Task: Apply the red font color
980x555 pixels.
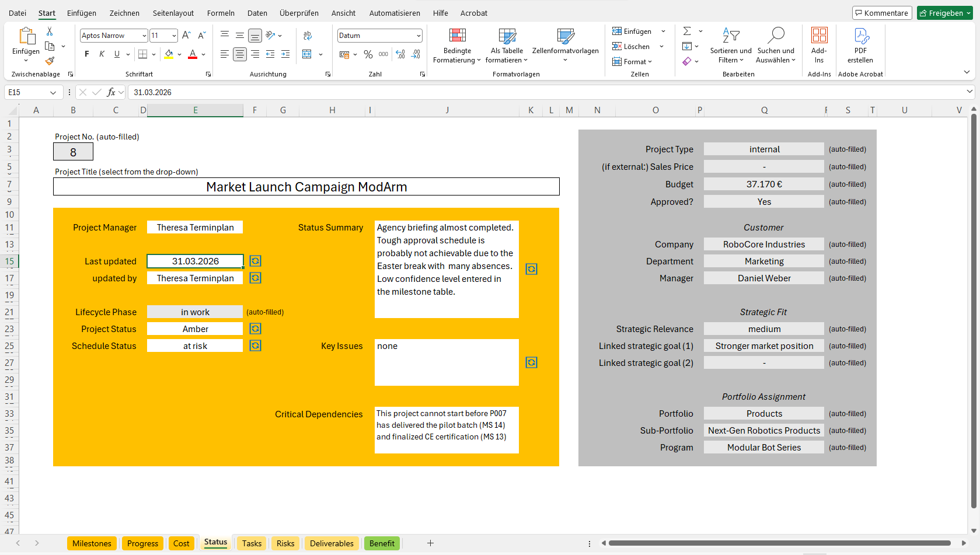Action: tap(193, 54)
